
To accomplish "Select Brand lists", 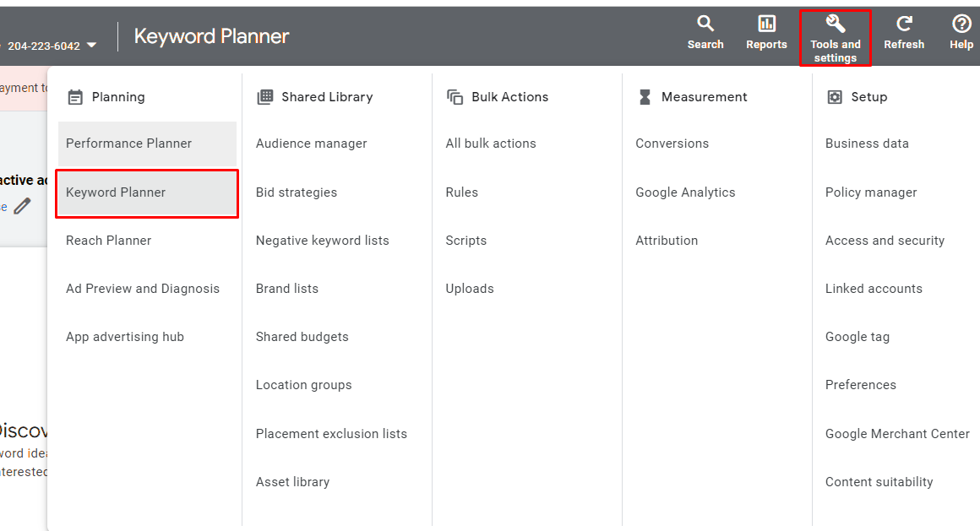I will 287,289.
